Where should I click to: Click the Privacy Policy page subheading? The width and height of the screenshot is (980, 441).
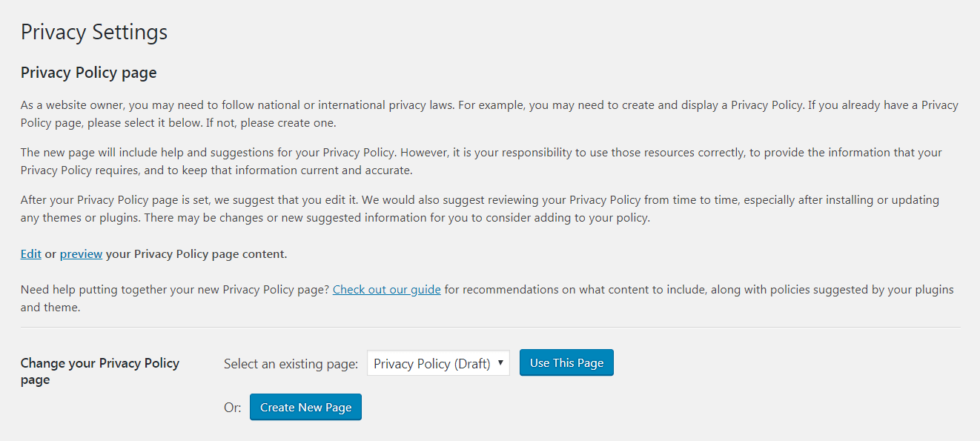coord(88,72)
